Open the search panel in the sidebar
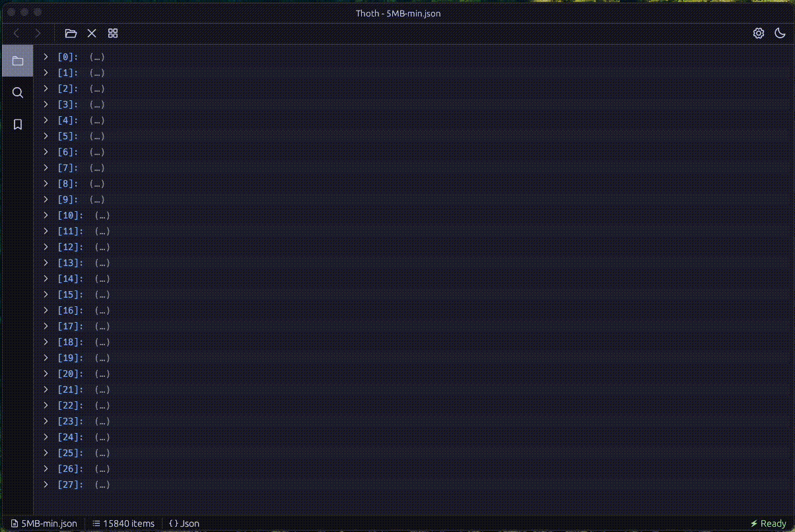795x532 pixels. 18,92
